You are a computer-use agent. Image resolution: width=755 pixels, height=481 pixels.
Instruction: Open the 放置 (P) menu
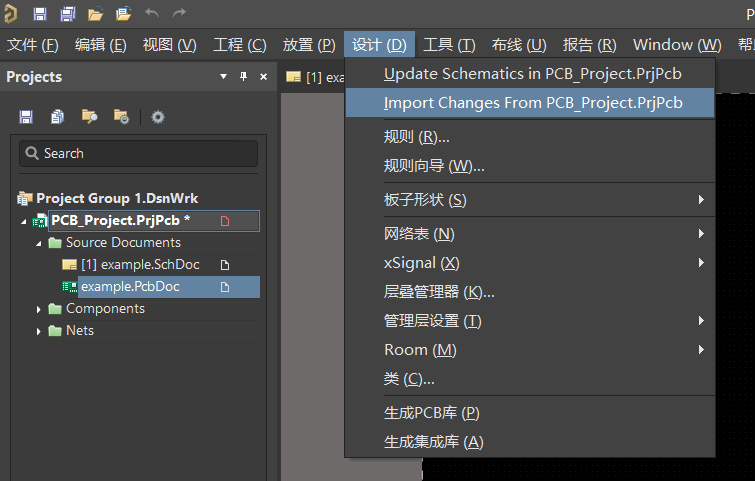(309, 45)
